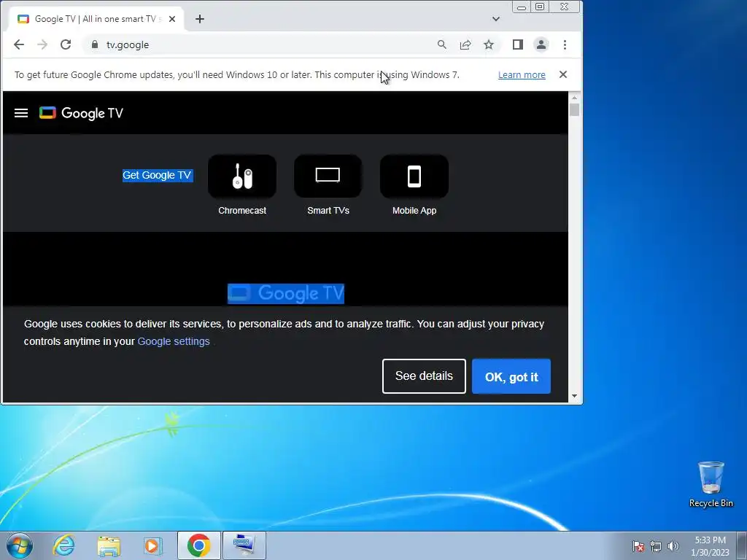Click the large Google TV hero logo
This screenshot has width=747, height=560.
click(286, 294)
